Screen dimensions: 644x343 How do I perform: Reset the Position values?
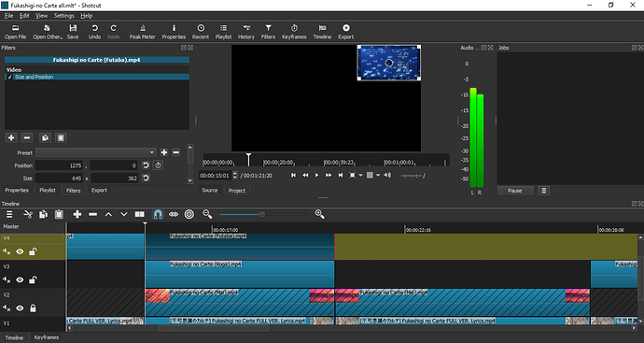coord(146,165)
